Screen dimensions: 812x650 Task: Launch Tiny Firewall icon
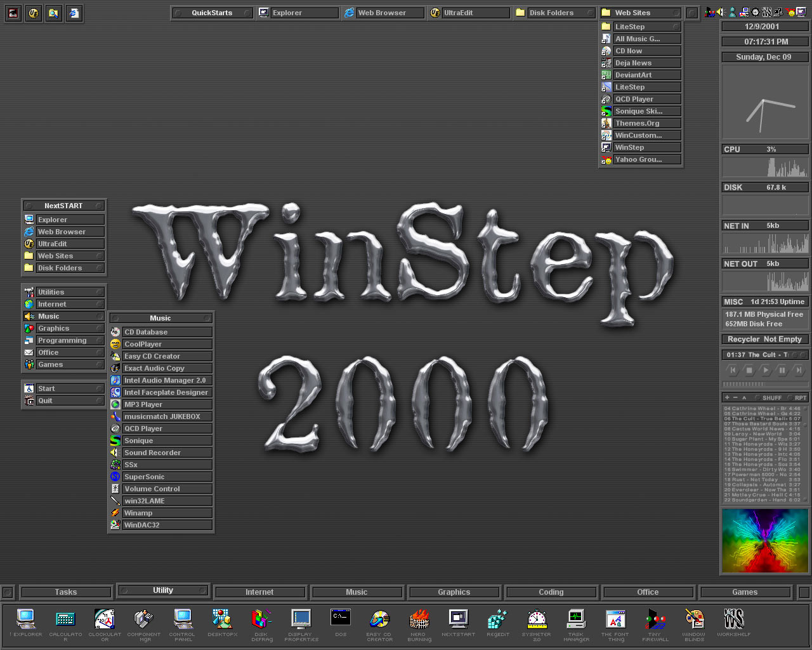pyautogui.click(x=655, y=625)
